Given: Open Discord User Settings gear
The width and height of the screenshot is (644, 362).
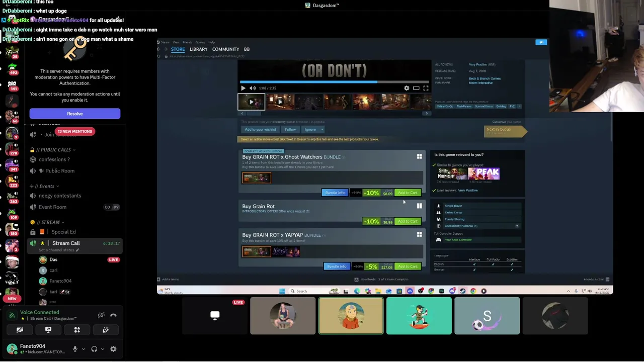Looking at the screenshot, I should (113, 349).
